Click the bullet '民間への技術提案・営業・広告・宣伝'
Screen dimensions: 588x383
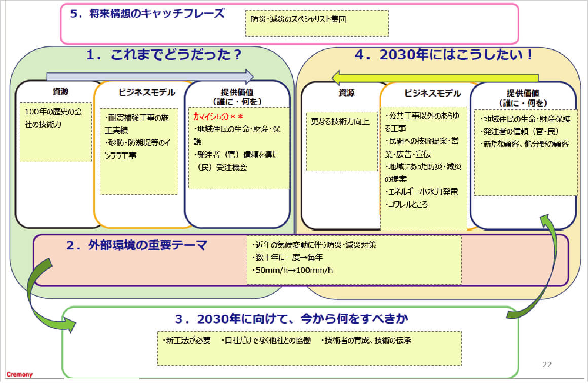(422, 147)
